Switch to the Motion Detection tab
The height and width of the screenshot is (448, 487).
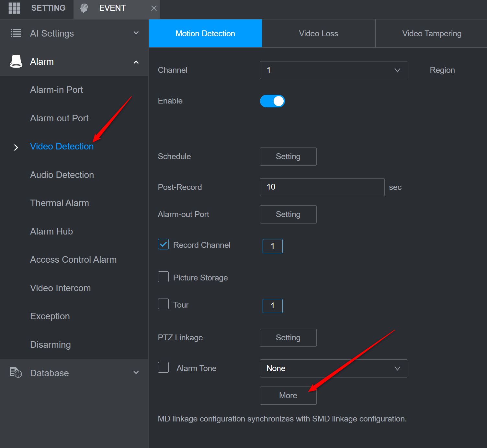[x=205, y=33]
